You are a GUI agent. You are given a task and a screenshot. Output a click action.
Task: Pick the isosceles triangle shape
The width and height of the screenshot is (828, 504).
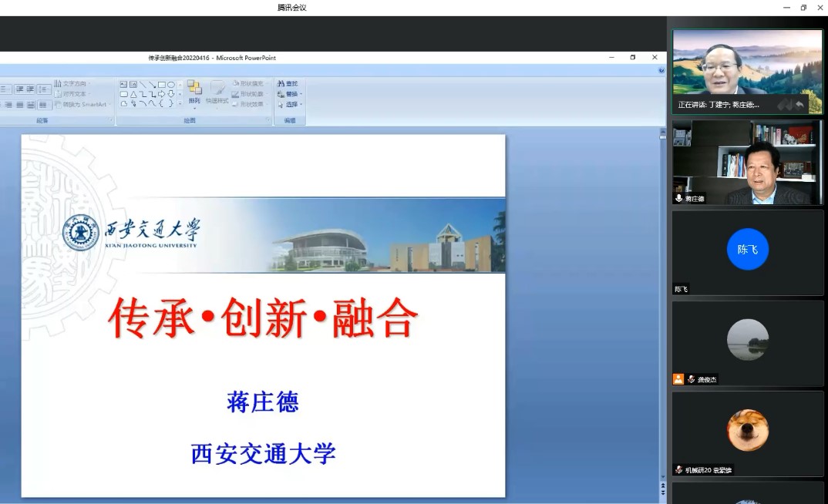tap(133, 94)
